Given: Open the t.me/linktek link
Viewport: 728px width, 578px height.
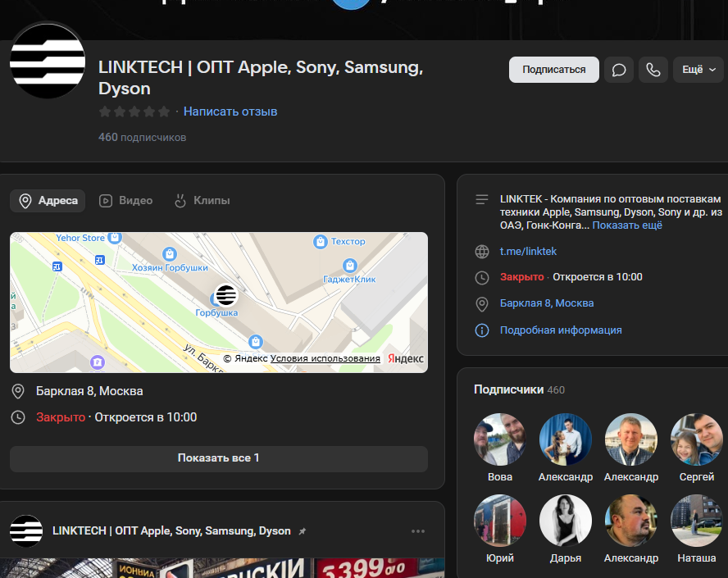Looking at the screenshot, I should pos(528,251).
